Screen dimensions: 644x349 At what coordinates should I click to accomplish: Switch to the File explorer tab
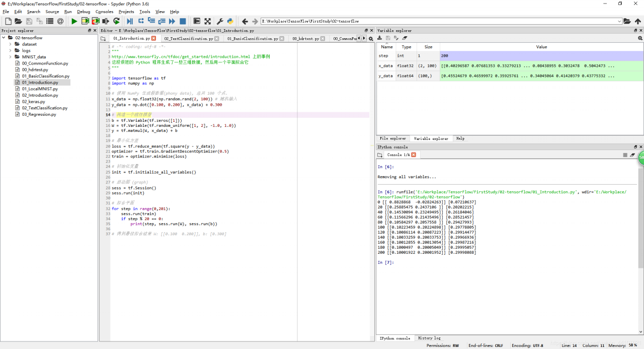pyautogui.click(x=392, y=138)
